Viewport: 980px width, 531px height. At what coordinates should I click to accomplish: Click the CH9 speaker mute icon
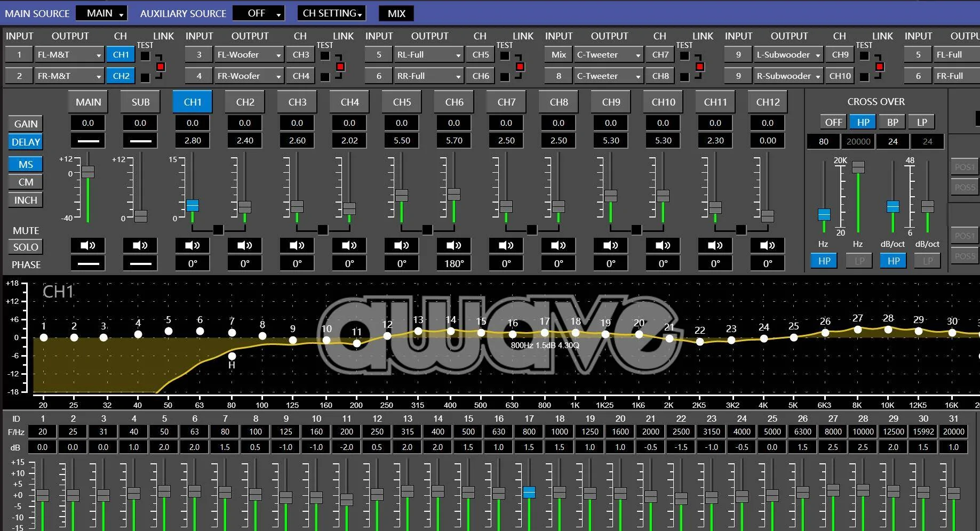coord(611,245)
